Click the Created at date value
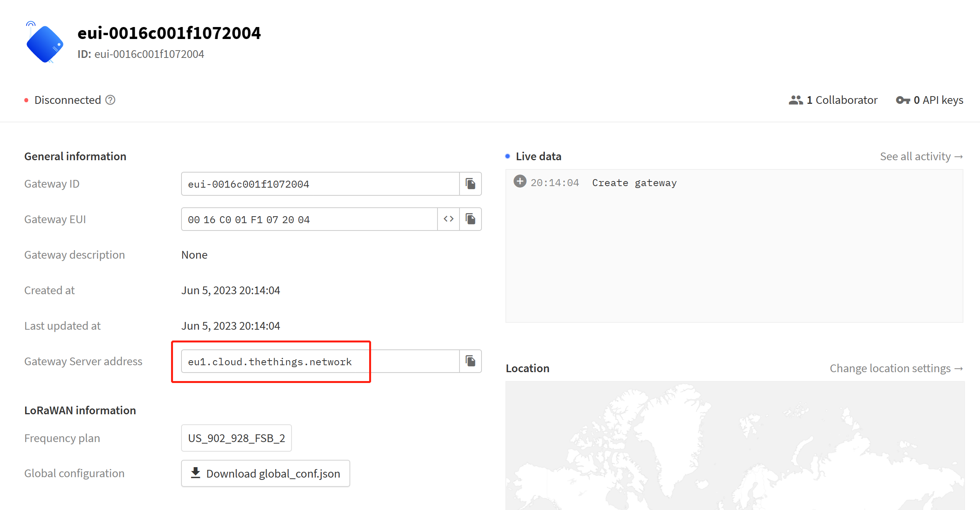980x510 pixels. coord(231,290)
